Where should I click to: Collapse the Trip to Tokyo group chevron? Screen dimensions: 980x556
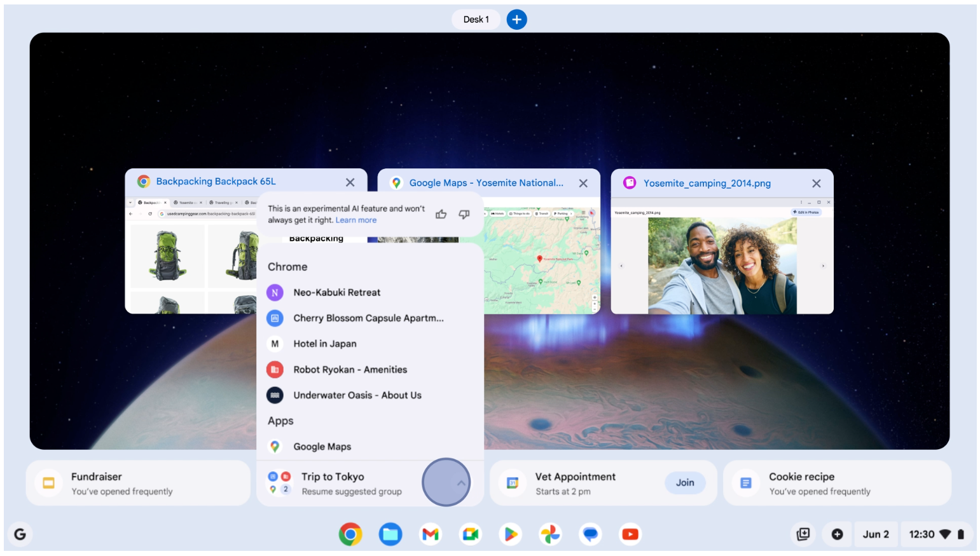461,483
